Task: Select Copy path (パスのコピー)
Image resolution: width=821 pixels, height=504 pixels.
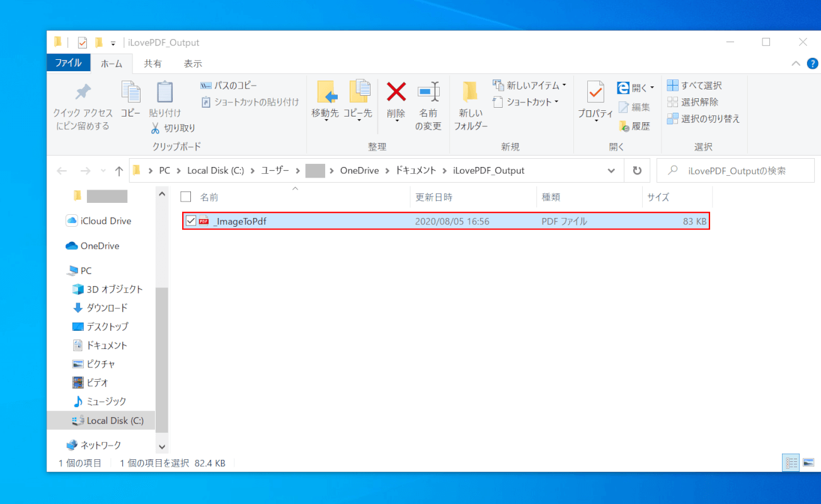Action: point(228,86)
